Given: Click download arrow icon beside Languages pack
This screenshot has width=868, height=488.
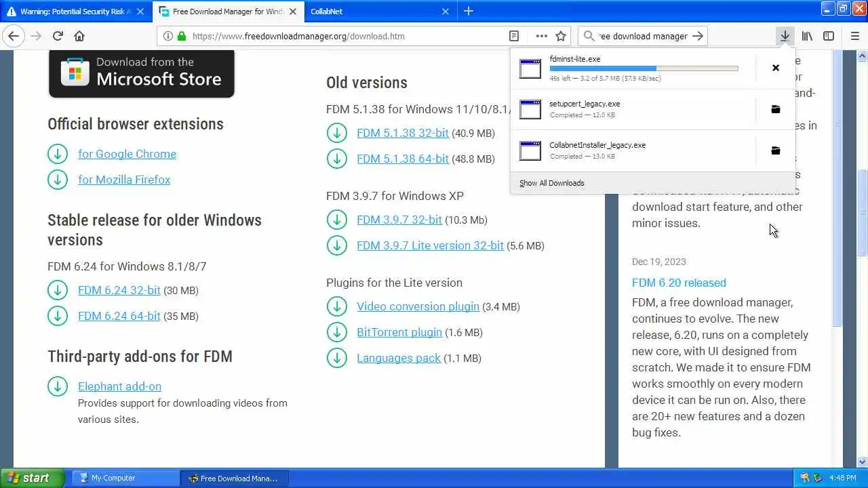Looking at the screenshot, I should 336,358.
